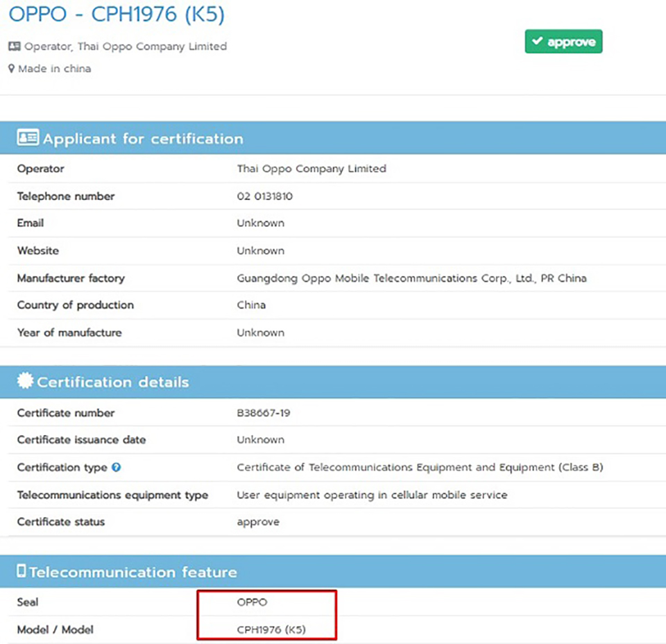Click the Country of production label
666x644 pixels.
76,305
